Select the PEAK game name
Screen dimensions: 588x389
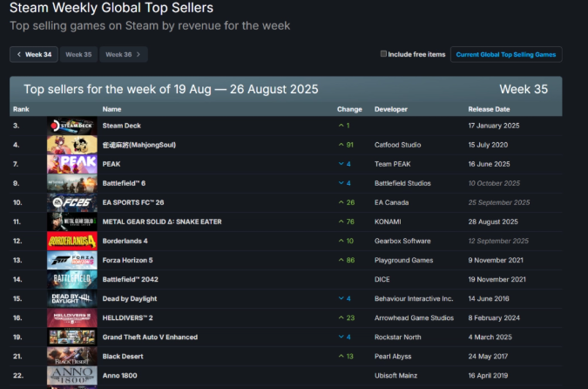(x=112, y=164)
